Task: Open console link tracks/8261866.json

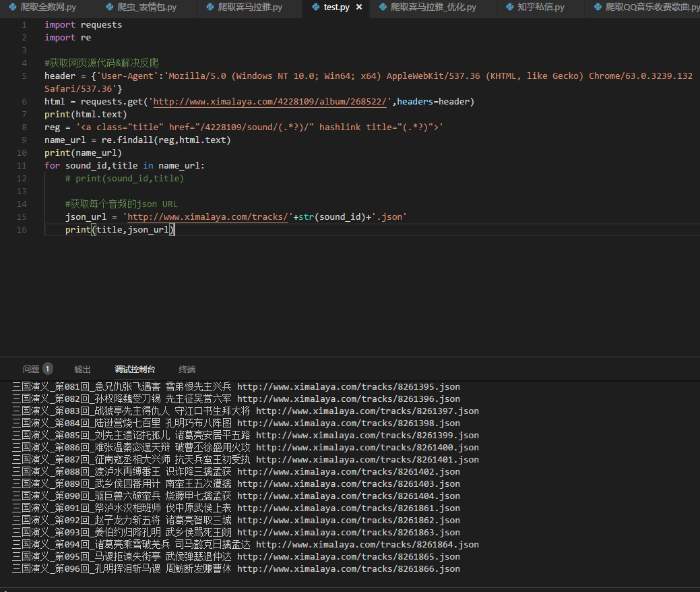Action: 349,569
